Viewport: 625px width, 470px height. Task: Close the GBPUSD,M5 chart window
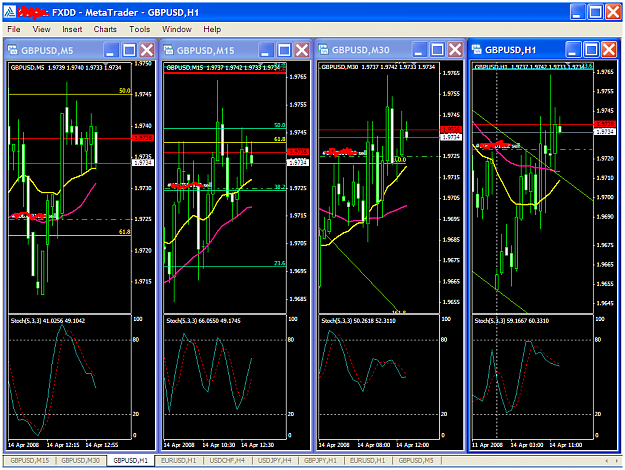147,50
